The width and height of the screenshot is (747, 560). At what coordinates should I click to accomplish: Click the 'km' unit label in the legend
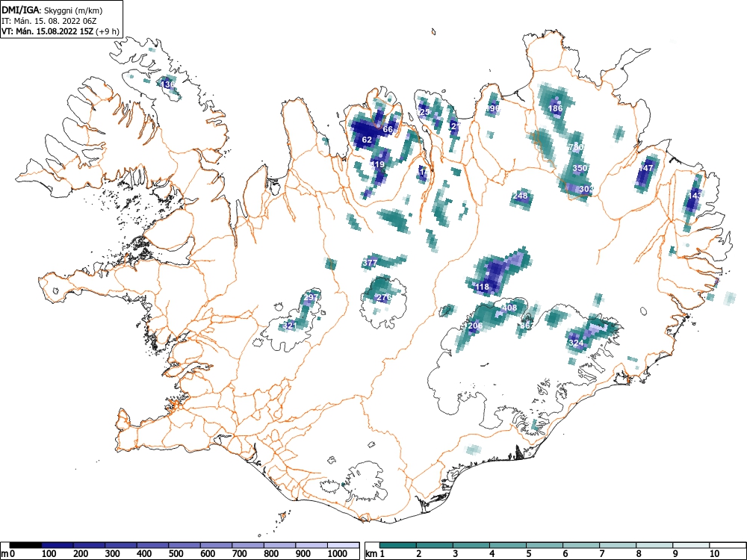tap(371, 554)
